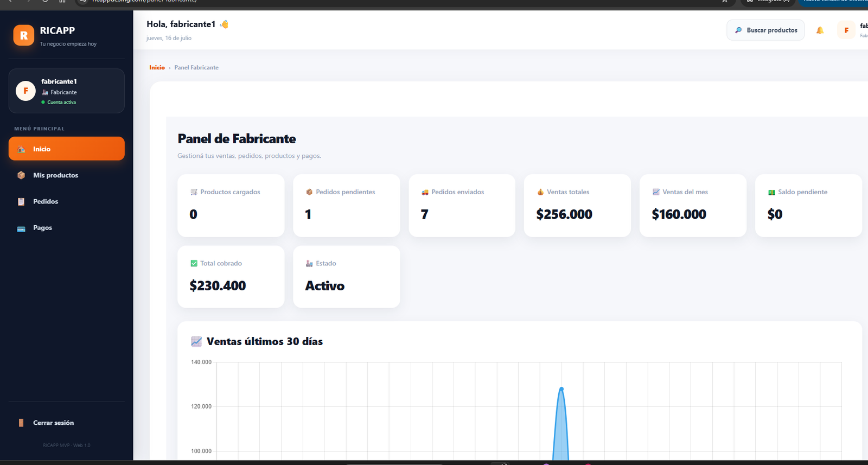
Task: Click the orange F user avatar in header
Action: point(846,30)
